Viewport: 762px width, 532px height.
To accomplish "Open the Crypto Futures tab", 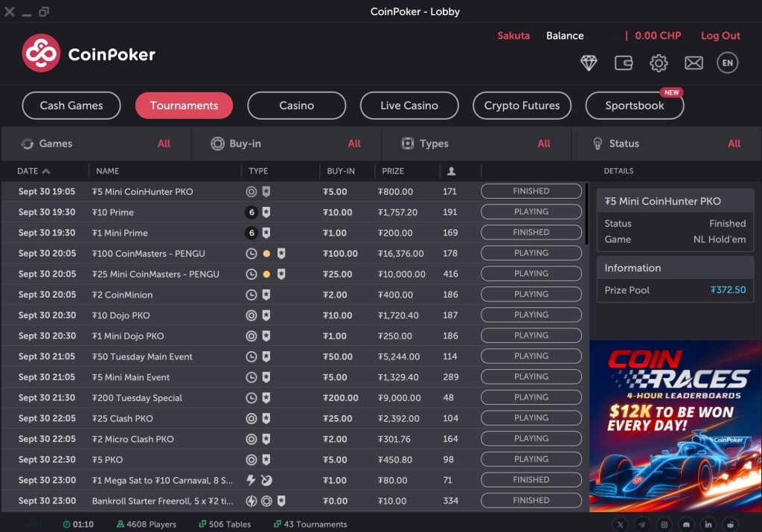I will click(x=522, y=106).
